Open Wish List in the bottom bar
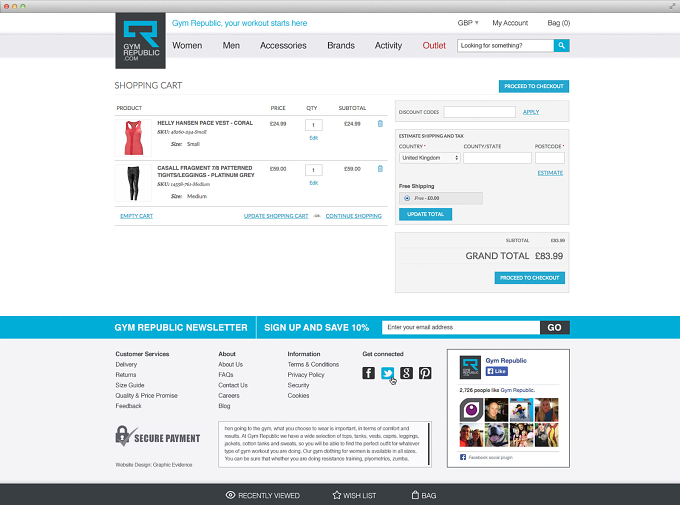Viewport: 680px width, 505px height. tap(354, 495)
